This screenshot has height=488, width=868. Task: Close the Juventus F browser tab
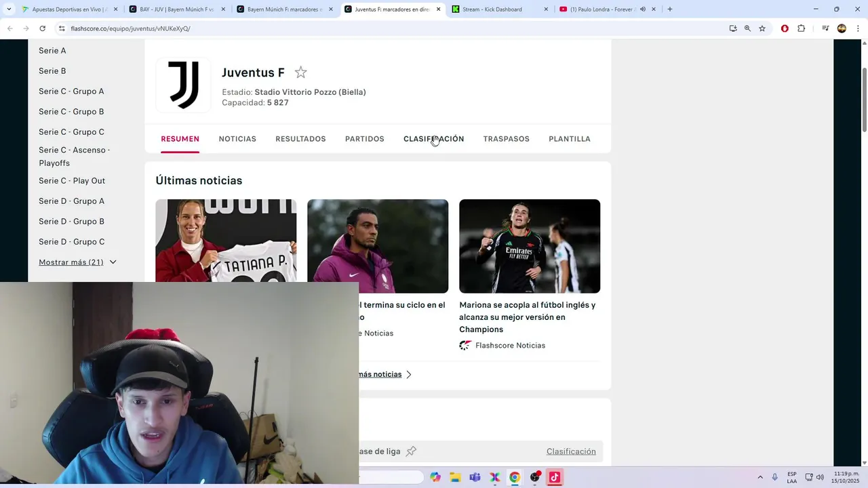438,9
